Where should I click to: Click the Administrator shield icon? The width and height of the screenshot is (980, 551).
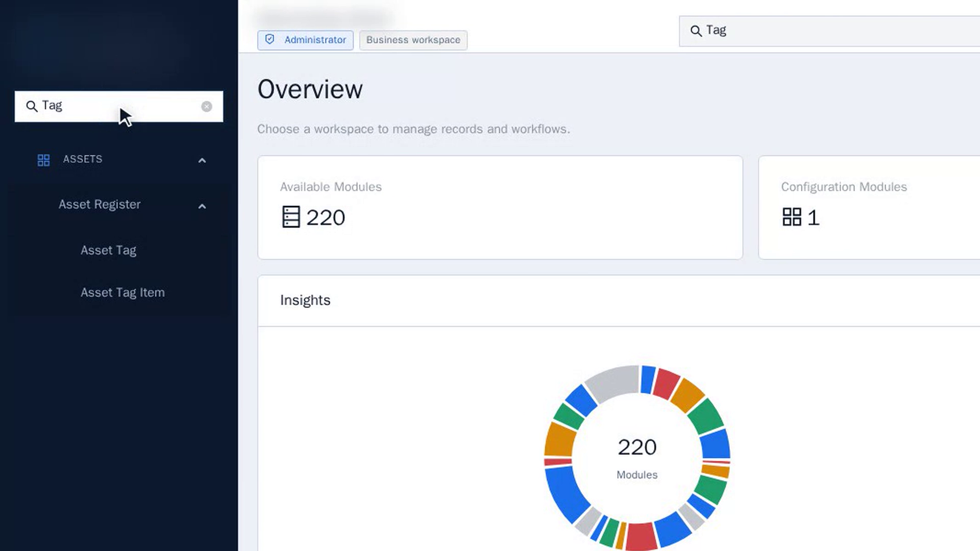[270, 39]
